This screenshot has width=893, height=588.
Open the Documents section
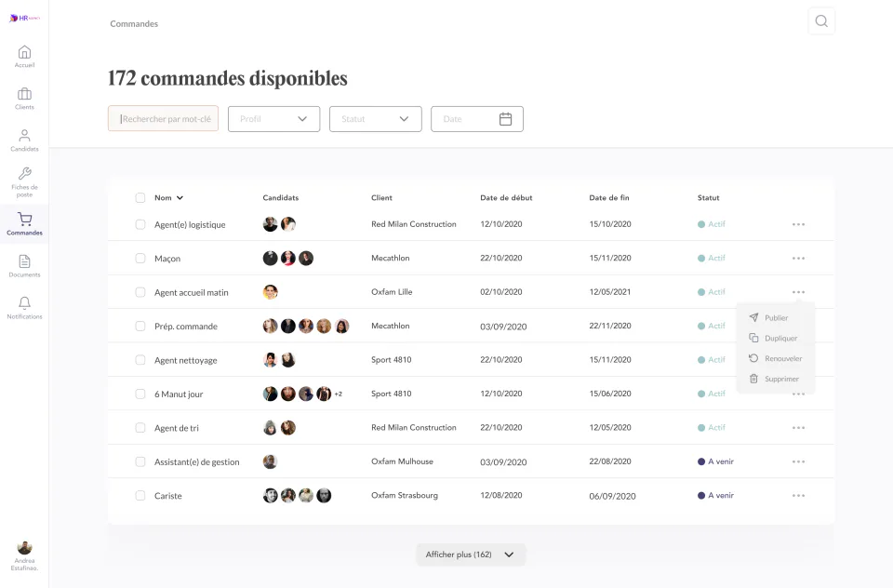coord(24,263)
